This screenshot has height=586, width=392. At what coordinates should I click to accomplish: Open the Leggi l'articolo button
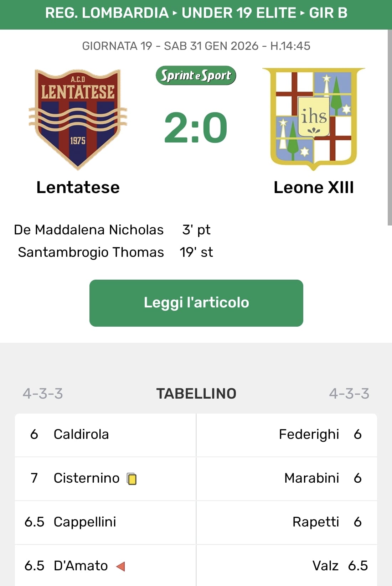point(196,303)
